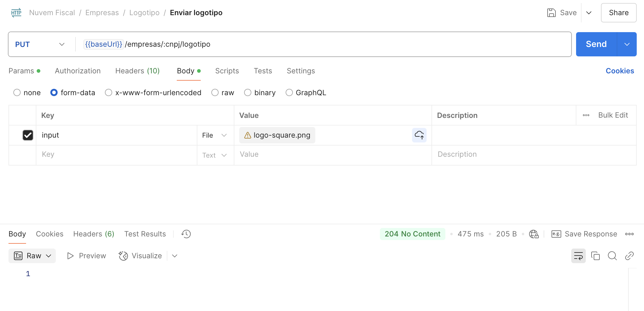Click the input key cell
This screenshot has width=644, height=311.
(117, 135)
